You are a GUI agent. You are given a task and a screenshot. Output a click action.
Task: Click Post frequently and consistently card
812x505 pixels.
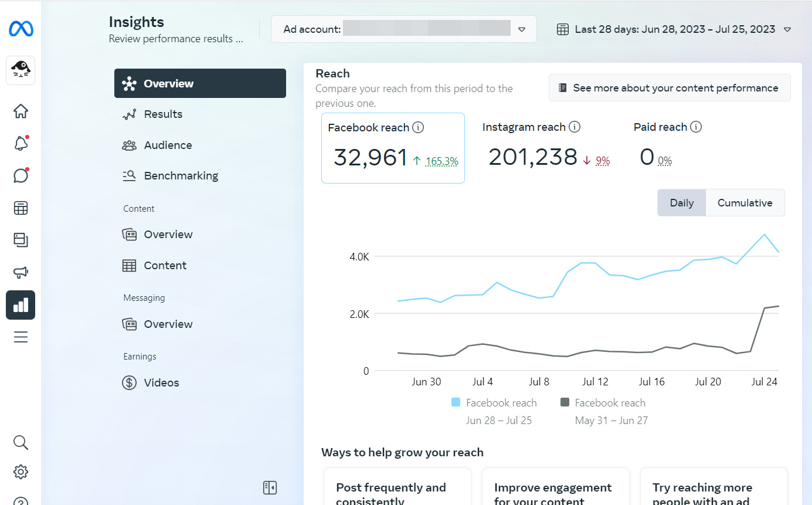point(397,486)
